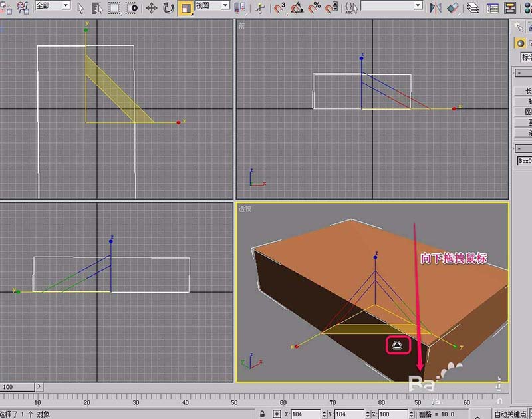This screenshot has width=532, height=419.
Task: Open the 全部 selection filter dropdown
Action: pos(53,5)
